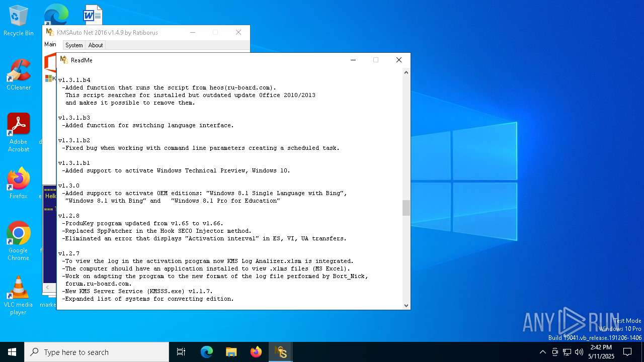The height and width of the screenshot is (362, 644).
Task: Minimize the KMSAuto Net window
Action: (x=193, y=32)
